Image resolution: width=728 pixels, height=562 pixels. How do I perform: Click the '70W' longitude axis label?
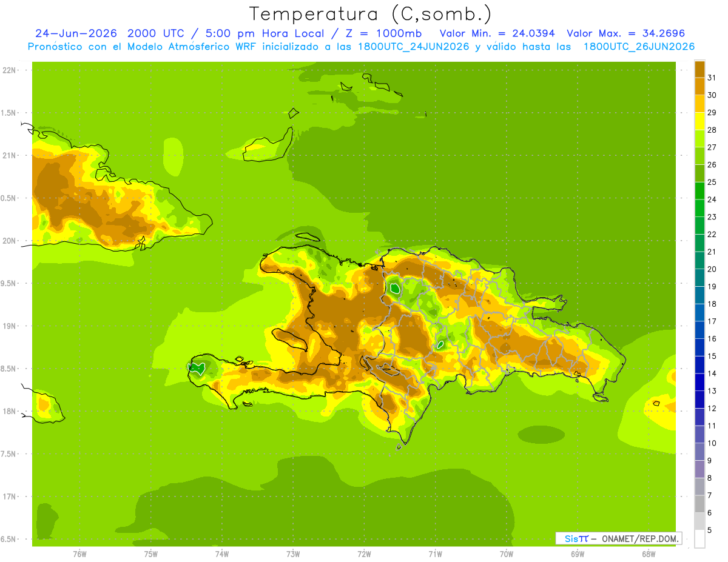(507, 554)
